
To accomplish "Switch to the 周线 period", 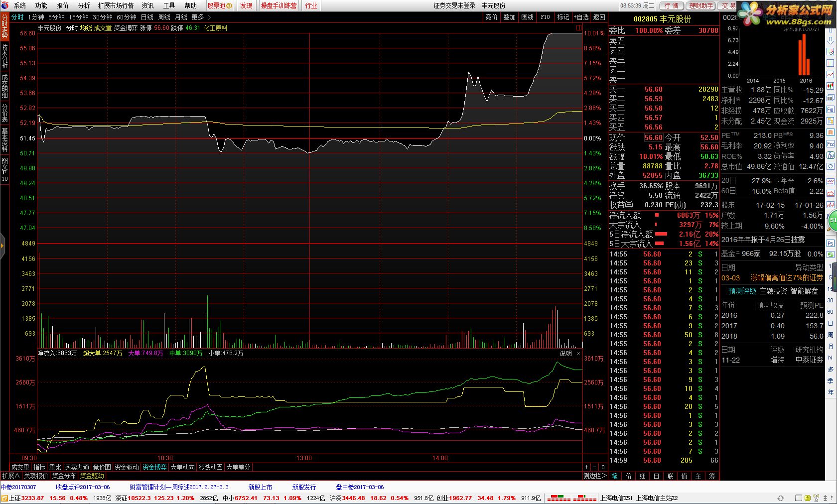I will (x=164, y=17).
